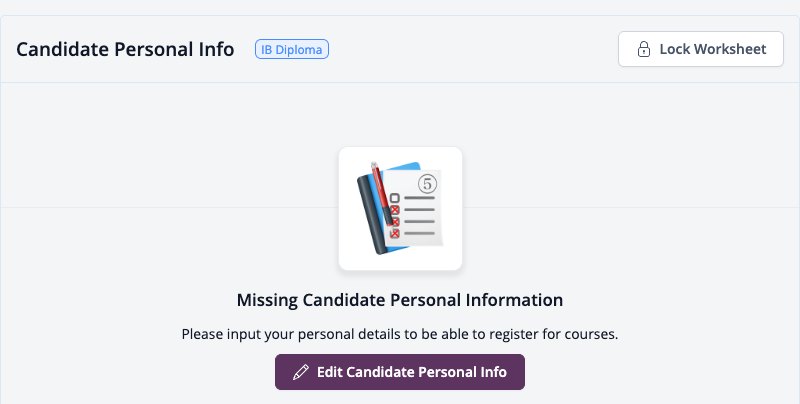This screenshot has width=800, height=404.
Task: Click the Candidate Personal Info heading
Action: [x=125, y=49]
